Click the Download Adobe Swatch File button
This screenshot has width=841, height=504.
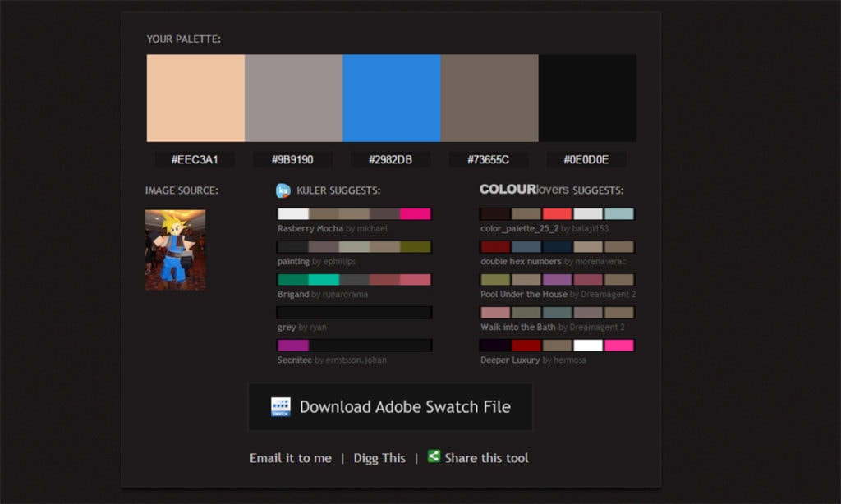tap(390, 406)
